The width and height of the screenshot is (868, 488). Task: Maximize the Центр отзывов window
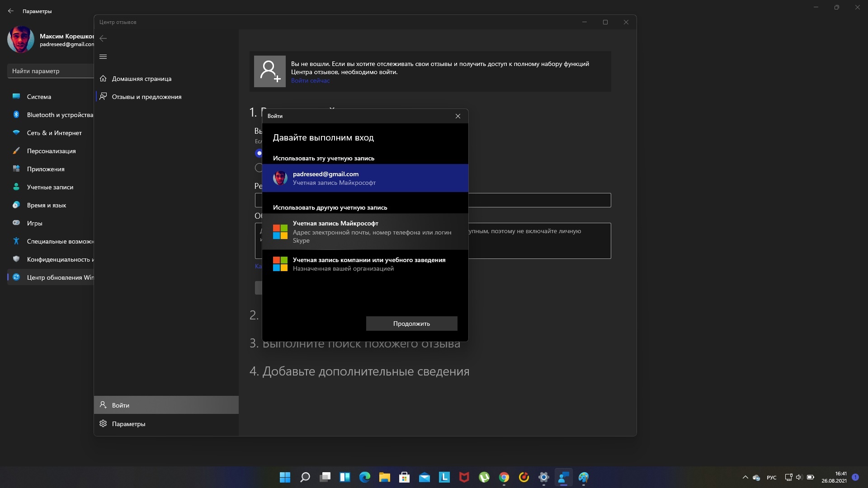coord(605,22)
